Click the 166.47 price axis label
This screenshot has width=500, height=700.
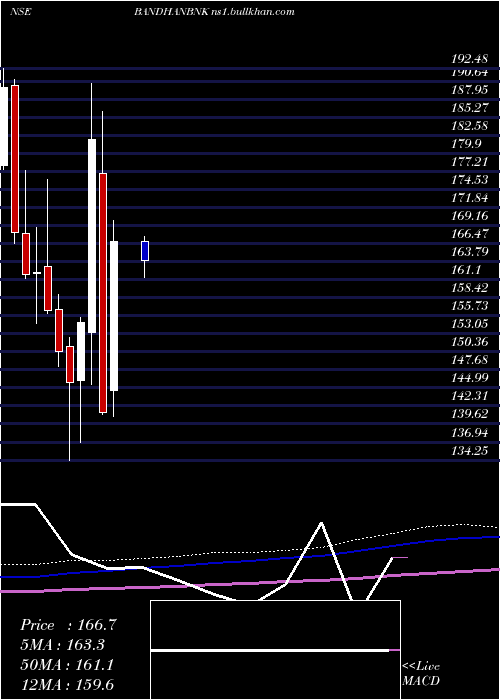469,233
